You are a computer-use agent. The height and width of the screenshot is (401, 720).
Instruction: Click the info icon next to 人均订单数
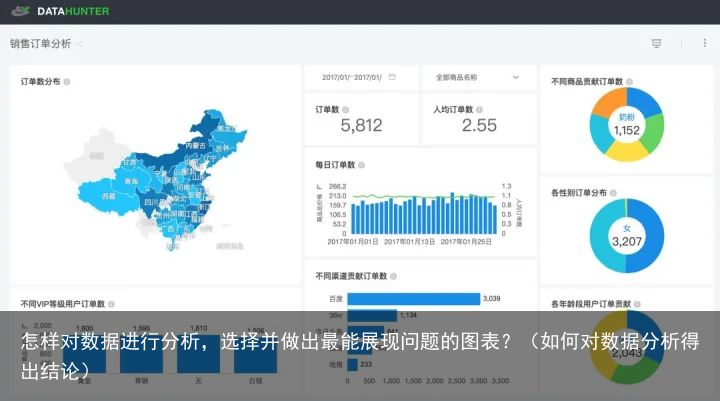point(479,110)
